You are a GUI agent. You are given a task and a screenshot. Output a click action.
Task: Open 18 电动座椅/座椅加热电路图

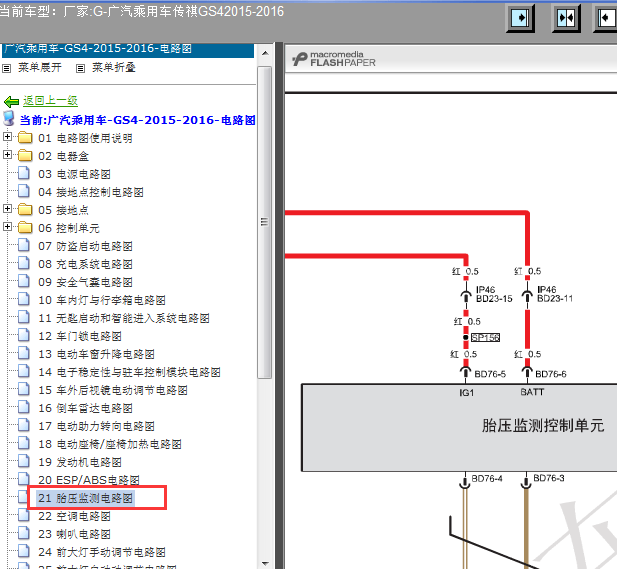[x=110, y=444]
